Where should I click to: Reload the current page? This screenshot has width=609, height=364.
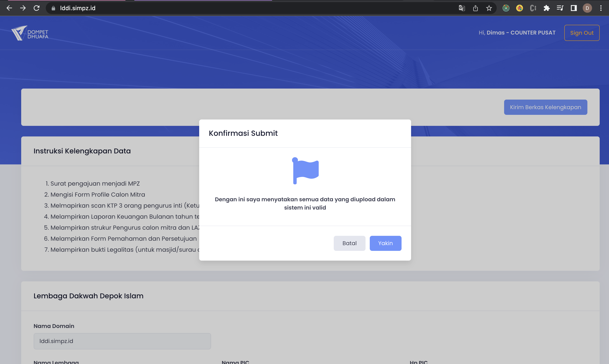36,8
